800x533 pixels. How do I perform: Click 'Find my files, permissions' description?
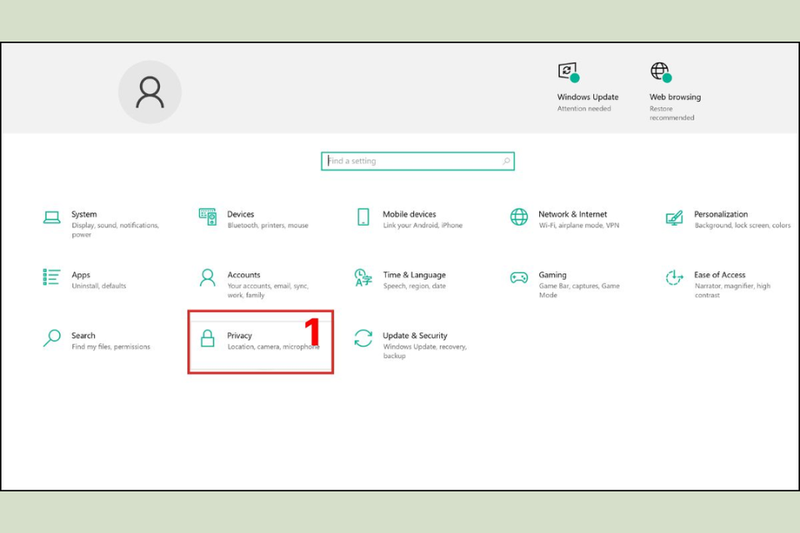(x=111, y=347)
